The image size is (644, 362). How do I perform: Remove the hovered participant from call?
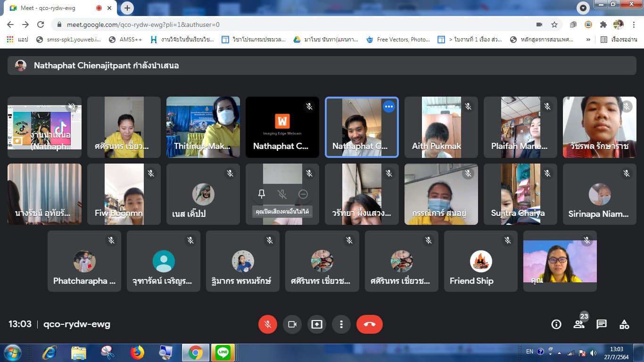tap(303, 194)
